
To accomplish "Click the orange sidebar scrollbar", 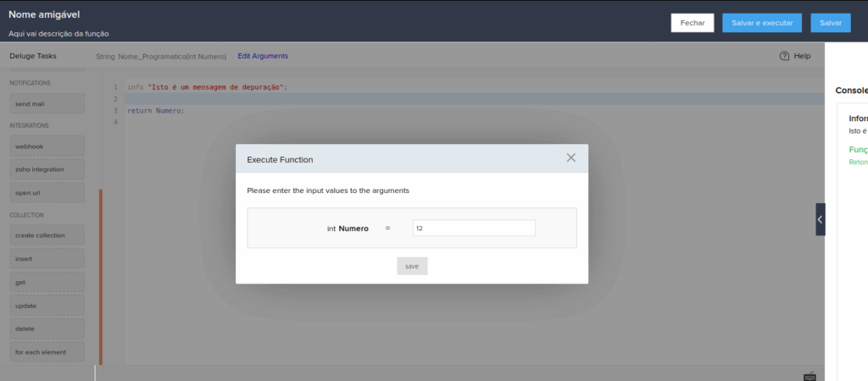I will (101, 277).
